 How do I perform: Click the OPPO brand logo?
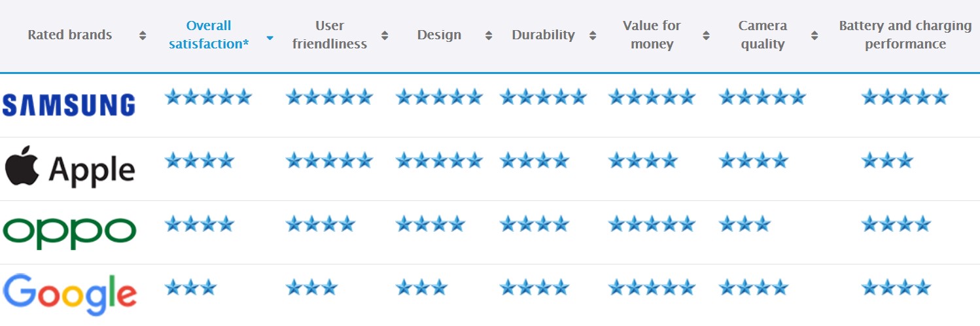(x=69, y=232)
